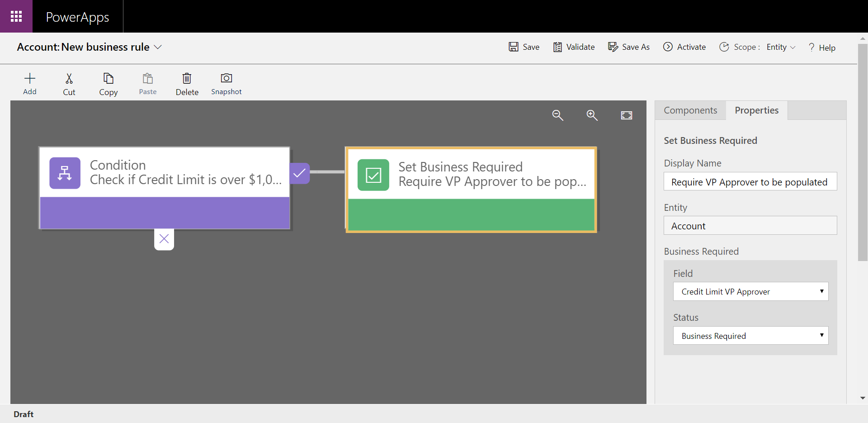Switch to the Components tab

tap(690, 110)
